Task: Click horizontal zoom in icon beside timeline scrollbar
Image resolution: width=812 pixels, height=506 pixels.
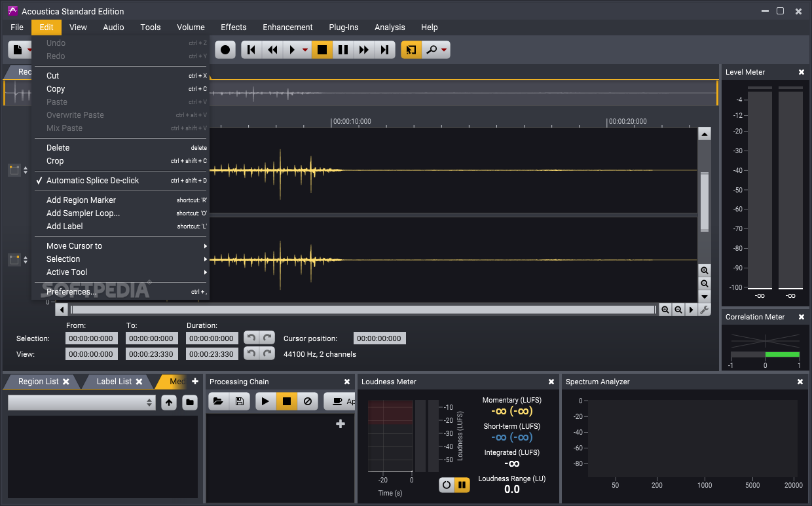Action: (x=665, y=310)
